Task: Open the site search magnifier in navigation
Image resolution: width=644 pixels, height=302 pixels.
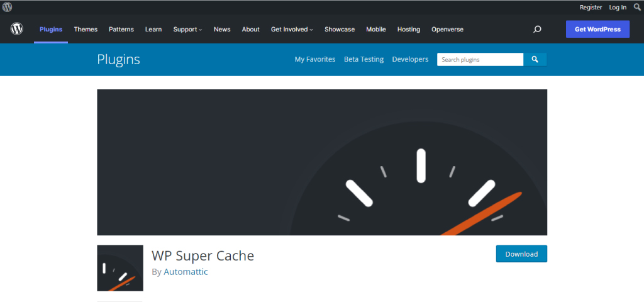Action: (537, 29)
